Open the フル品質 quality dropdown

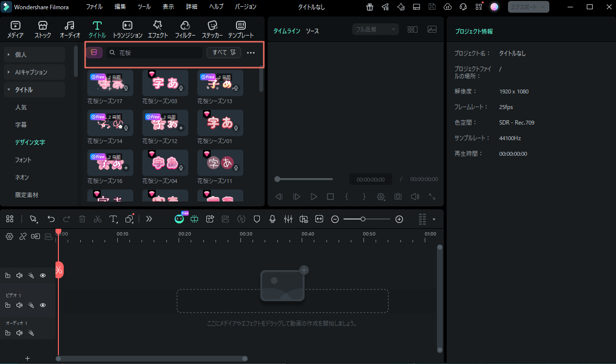click(375, 29)
